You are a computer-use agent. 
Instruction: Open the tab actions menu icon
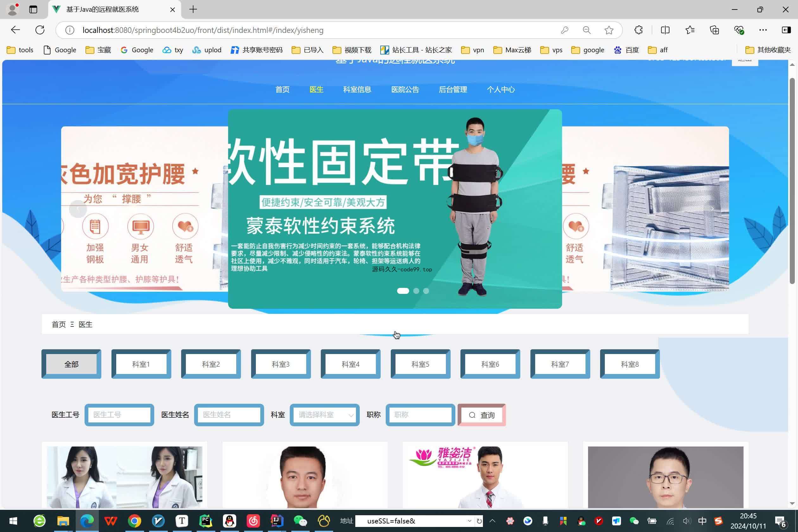(x=33, y=9)
